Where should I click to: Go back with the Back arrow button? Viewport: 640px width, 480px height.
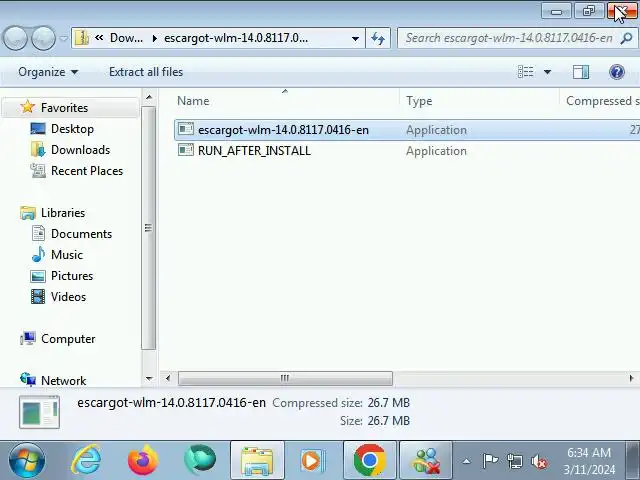tap(15, 38)
